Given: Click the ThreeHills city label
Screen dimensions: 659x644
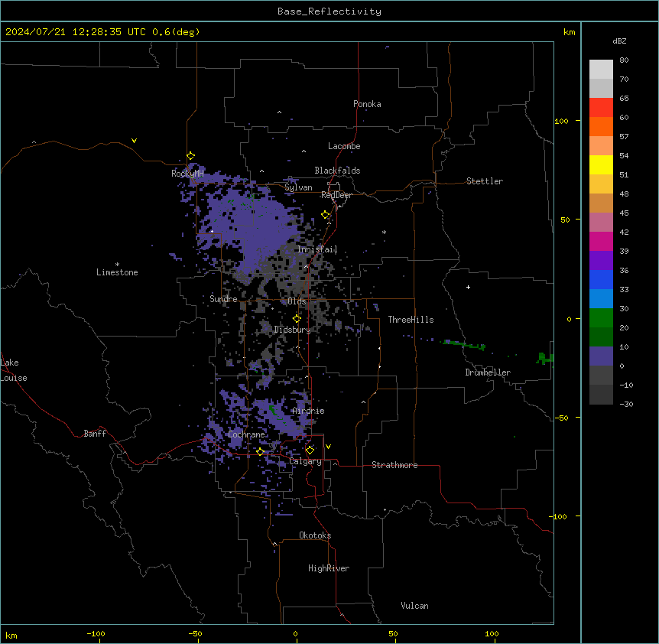Looking at the screenshot, I should (x=411, y=320).
